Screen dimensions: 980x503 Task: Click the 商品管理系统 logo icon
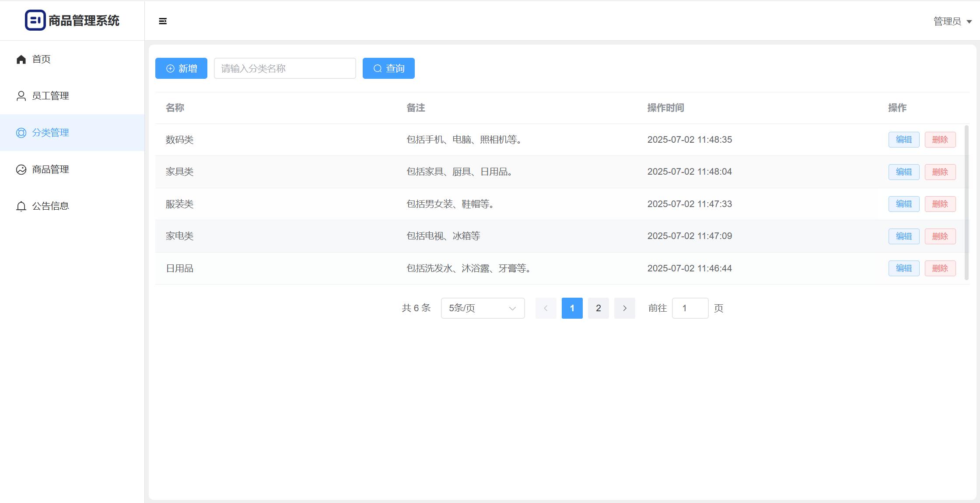[x=35, y=20]
